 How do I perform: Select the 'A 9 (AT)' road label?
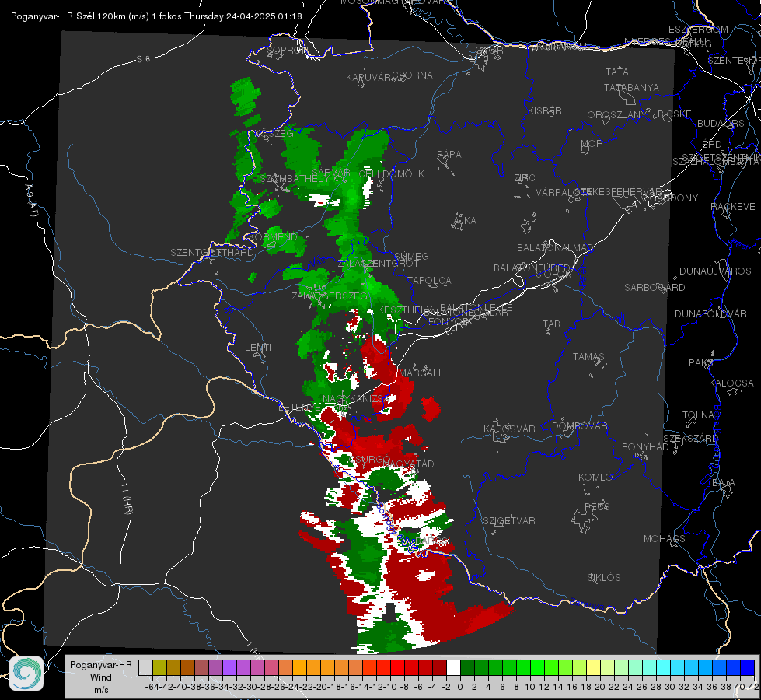pyautogui.click(x=31, y=201)
